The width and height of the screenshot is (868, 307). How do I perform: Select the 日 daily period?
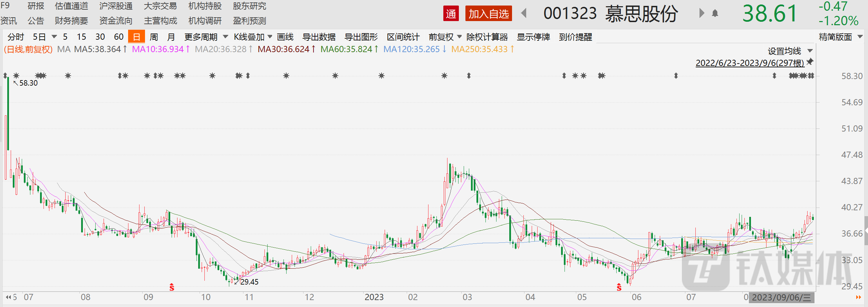pyautogui.click(x=136, y=37)
